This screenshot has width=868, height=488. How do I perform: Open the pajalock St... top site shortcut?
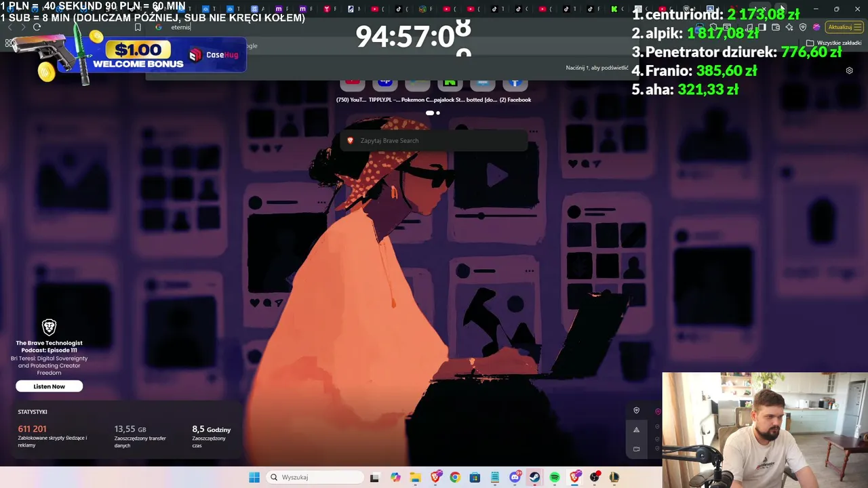pos(450,90)
